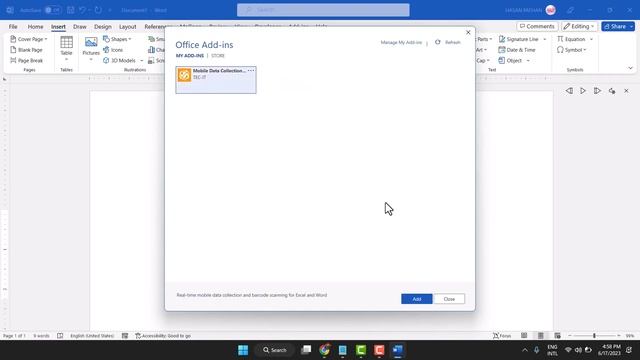
Task: Click the Add button
Action: tap(416, 299)
